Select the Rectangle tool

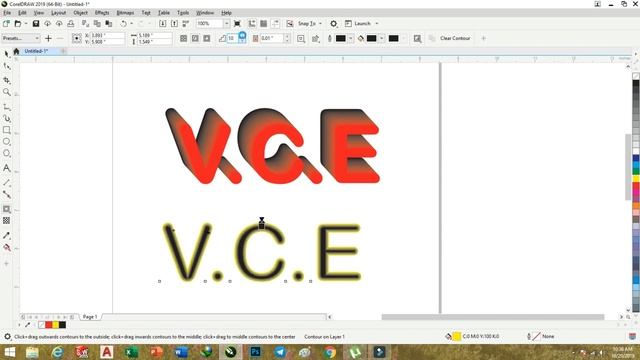coord(7,130)
